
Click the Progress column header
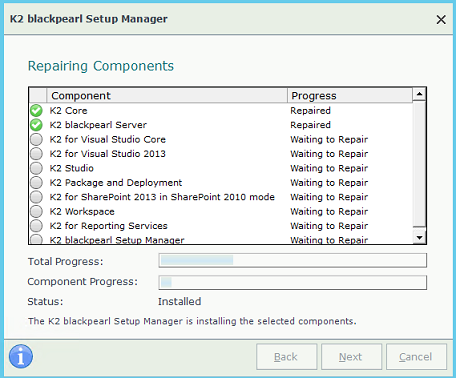tap(350, 96)
